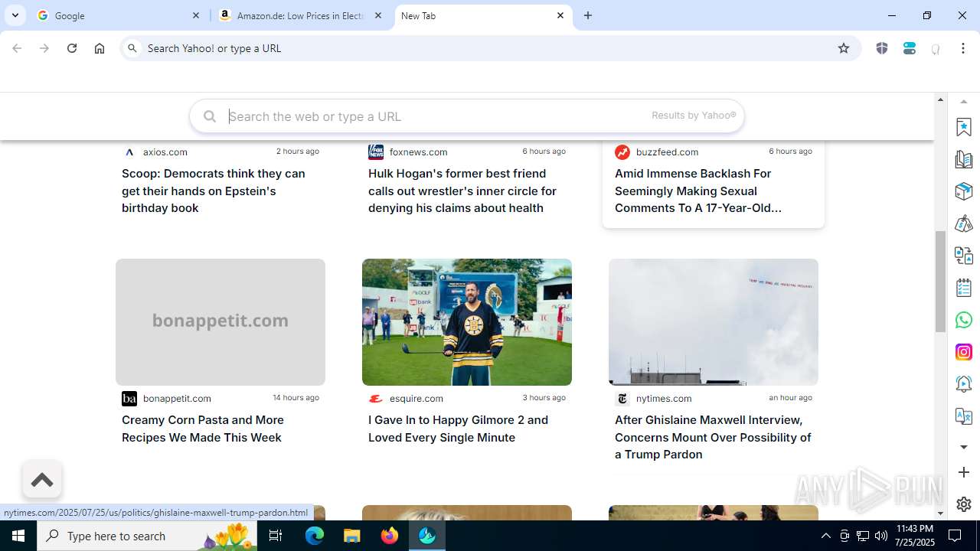The image size is (980, 551).
Task: Click the nytimes sky banner thumbnail
Action: click(714, 322)
